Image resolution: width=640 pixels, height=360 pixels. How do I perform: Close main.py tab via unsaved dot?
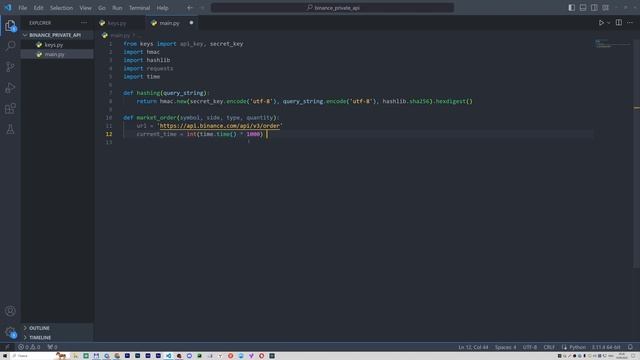click(191, 23)
